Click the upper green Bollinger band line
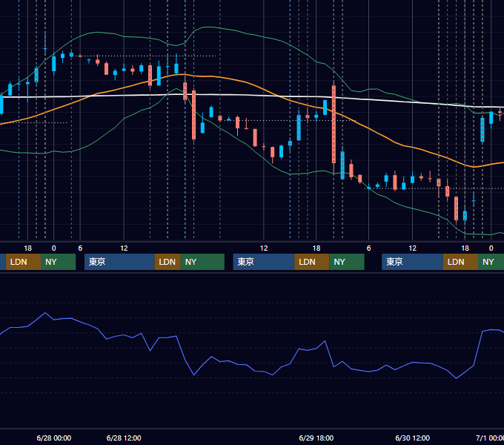Viewport: 504px width, 445px height. point(264,38)
